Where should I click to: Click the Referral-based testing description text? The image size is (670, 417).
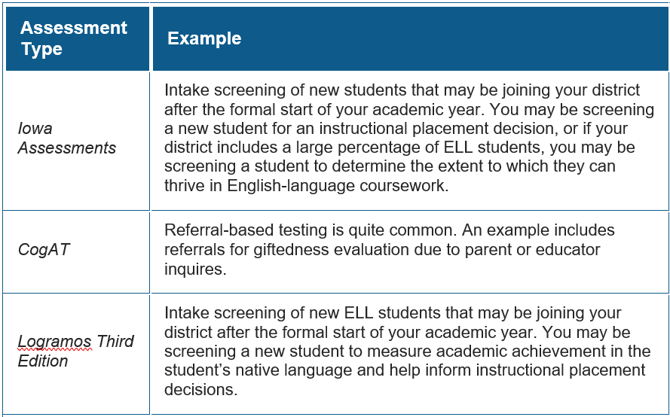pos(389,250)
